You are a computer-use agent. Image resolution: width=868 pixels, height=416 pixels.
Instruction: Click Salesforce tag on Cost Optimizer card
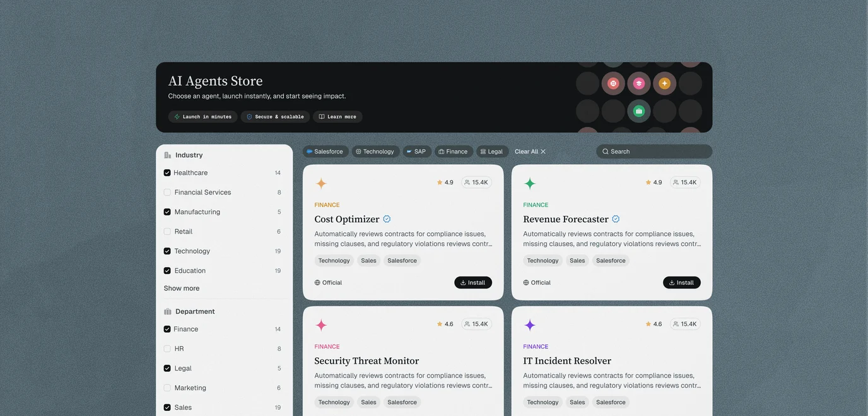pos(402,261)
